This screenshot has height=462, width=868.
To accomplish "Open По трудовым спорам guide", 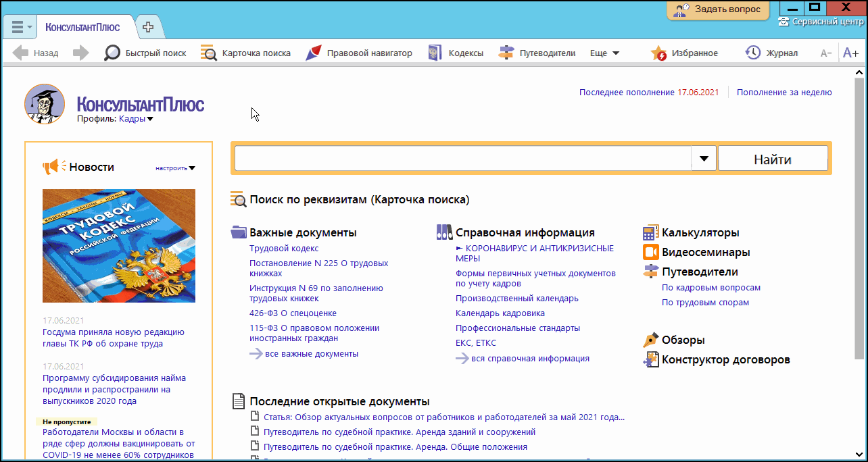I will coord(706,303).
